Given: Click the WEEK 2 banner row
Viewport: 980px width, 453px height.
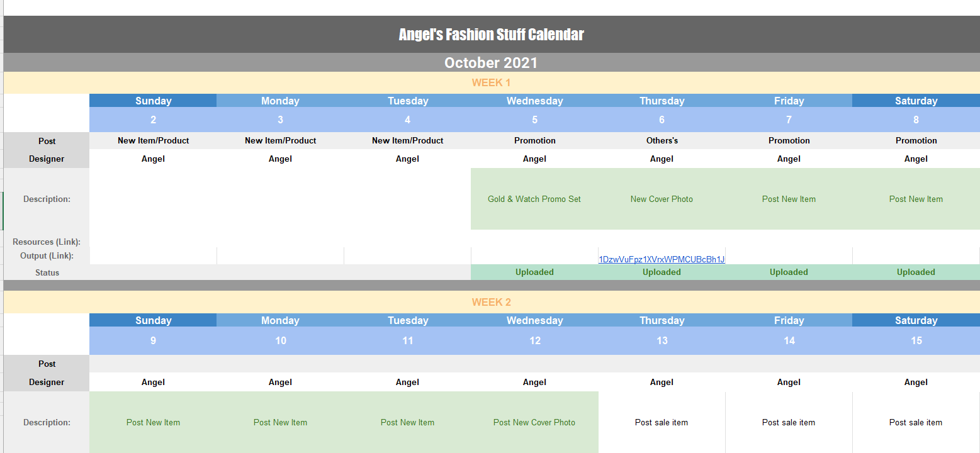Looking at the screenshot, I should point(492,302).
